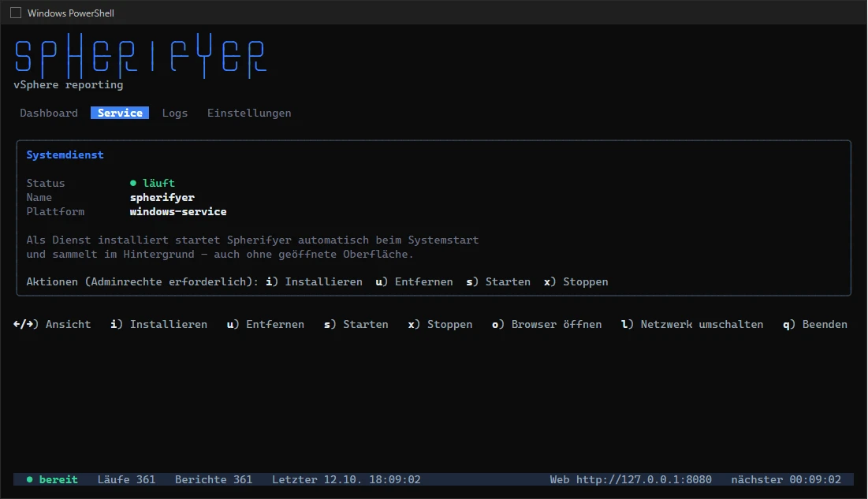Open the Web http://127.0.0.1:8080 address

(631, 479)
